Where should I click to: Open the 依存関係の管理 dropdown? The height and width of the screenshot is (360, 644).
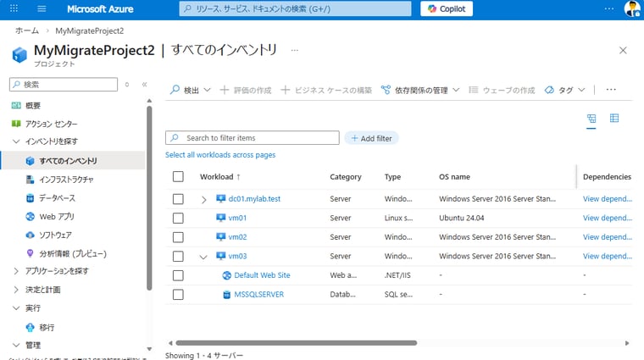(420, 90)
